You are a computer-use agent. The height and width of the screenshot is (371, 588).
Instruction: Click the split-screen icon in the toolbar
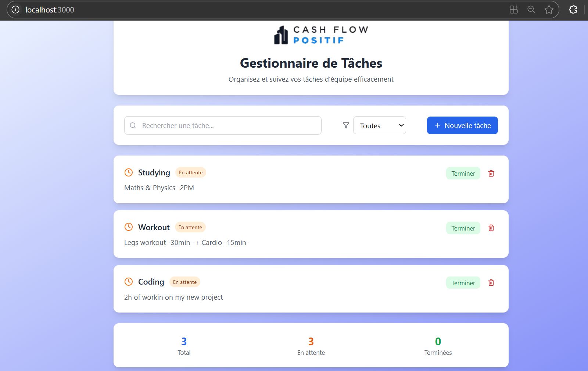(x=513, y=10)
